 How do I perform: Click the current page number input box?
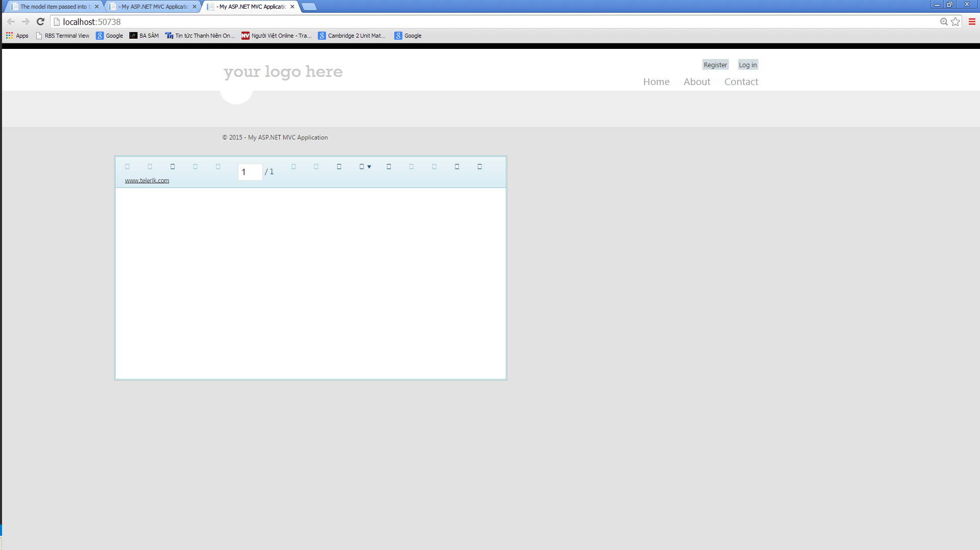click(x=250, y=172)
